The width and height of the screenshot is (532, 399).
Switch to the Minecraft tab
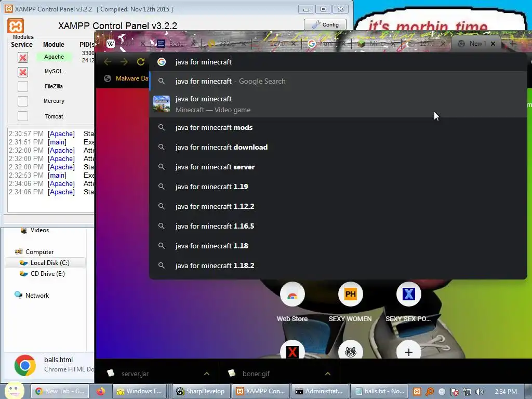(x=377, y=44)
